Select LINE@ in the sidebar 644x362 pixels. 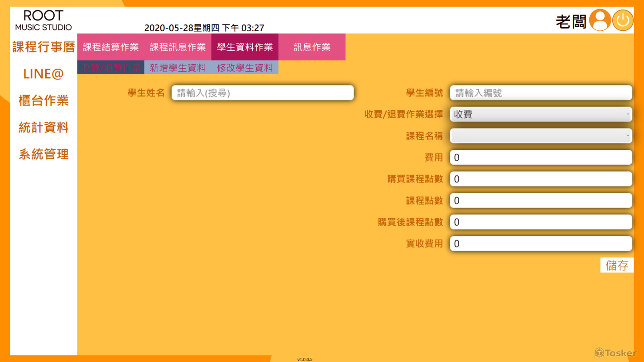[43, 74]
